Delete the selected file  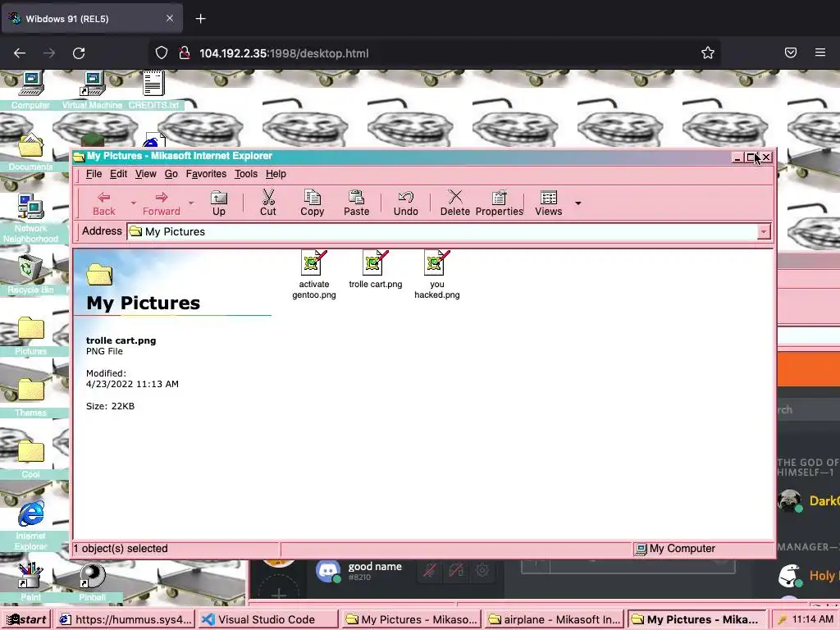(454, 203)
